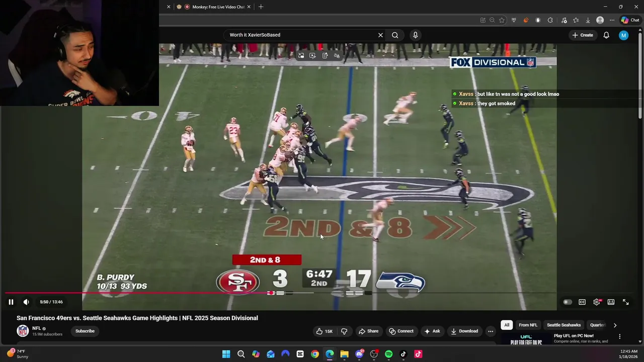Click the YouTube search magnifier button
Image resolution: width=644 pixels, height=362 pixels.
395,35
